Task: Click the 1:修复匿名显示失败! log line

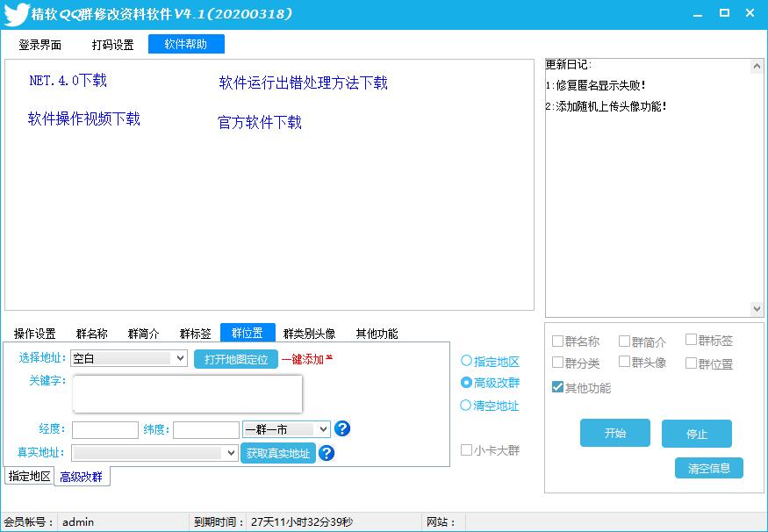Action: pyautogui.click(x=596, y=85)
